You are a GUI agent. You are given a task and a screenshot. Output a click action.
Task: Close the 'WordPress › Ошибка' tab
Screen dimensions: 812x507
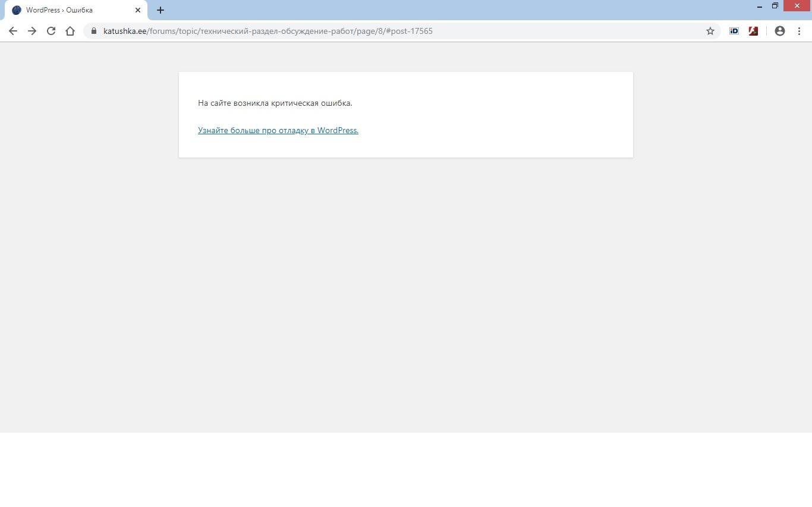click(138, 10)
